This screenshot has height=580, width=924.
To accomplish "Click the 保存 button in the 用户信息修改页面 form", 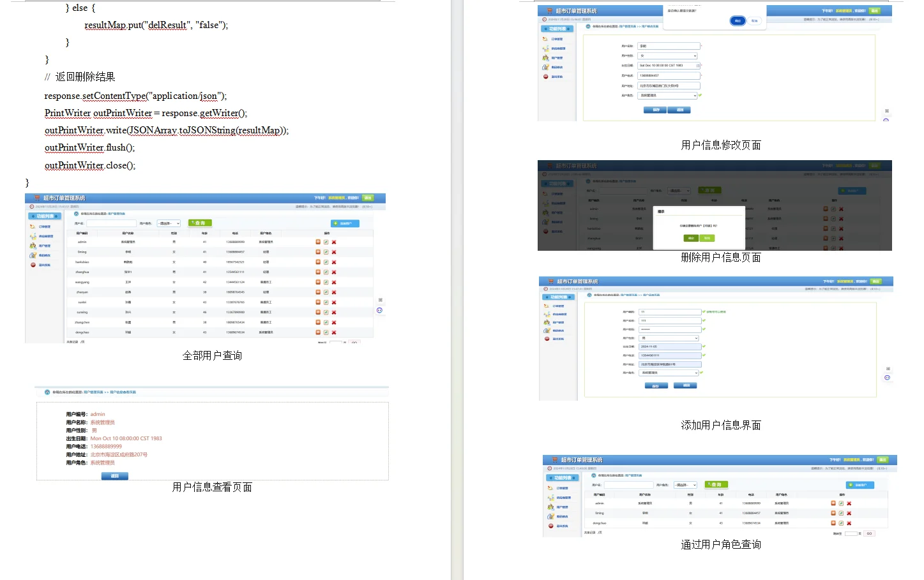I will [655, 110].
